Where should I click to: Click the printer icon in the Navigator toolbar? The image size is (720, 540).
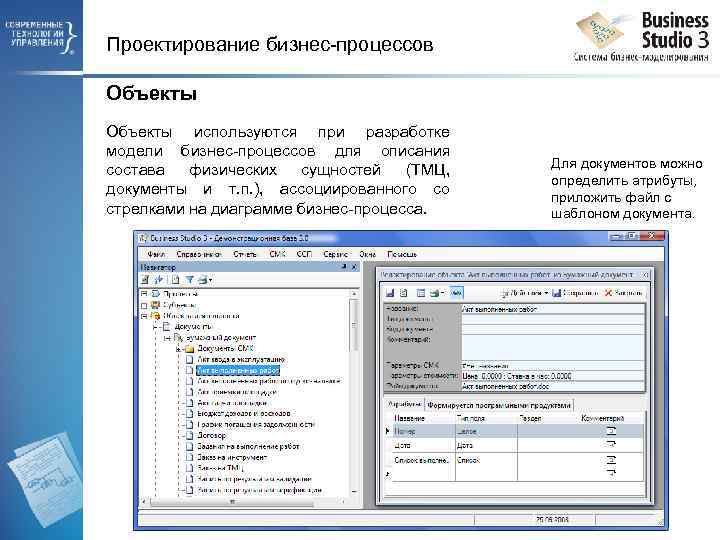202,280
